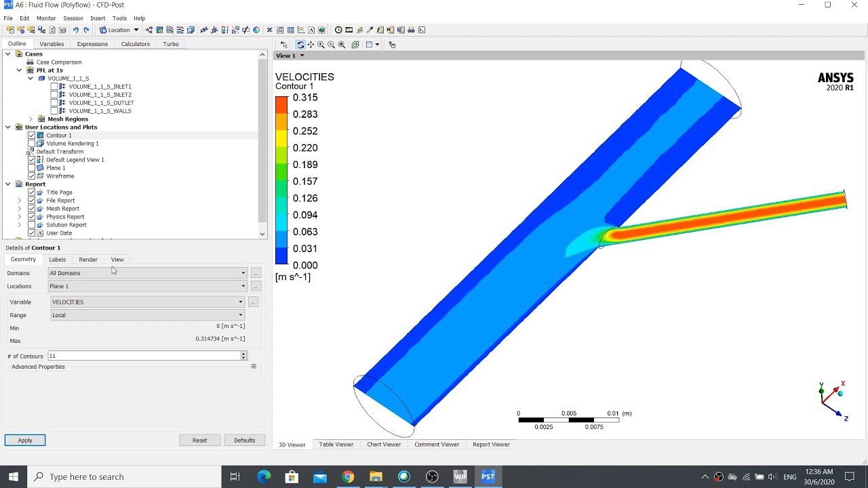This screenshot has width=868, height=488.
Task: Insert a Volume Rendering from toolbar
Action: pos(191,30)
